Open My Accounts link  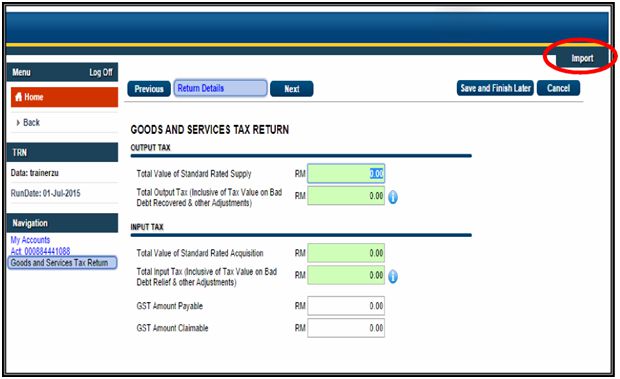point(30,240)
